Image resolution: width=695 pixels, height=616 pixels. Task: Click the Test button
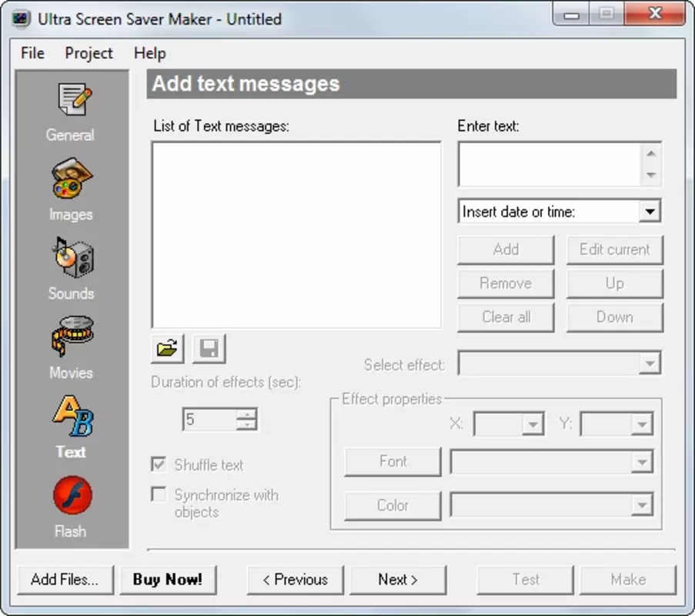[x=525, y=580]
